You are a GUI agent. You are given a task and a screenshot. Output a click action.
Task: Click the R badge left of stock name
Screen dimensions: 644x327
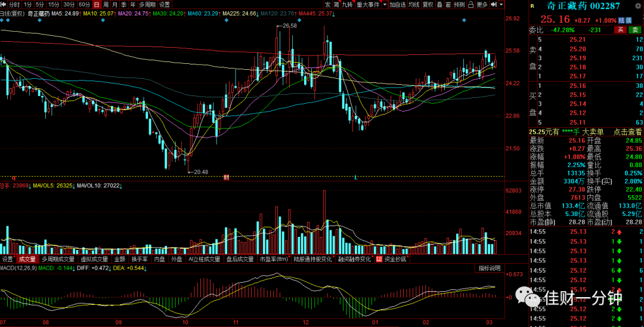tap(532, 6)
